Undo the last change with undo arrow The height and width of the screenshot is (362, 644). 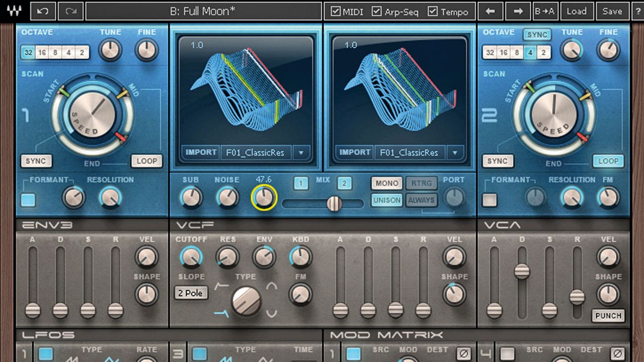tap(43, 11)
